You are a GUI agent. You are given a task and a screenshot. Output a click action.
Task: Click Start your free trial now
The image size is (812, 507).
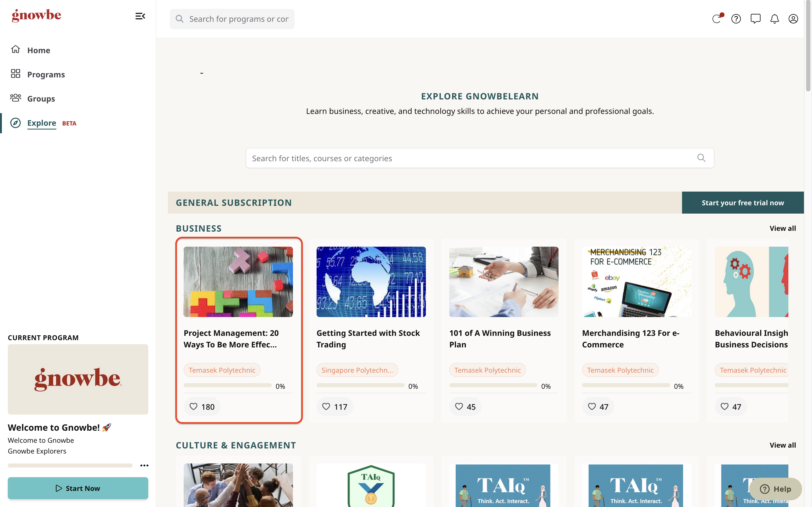(743, 203)
